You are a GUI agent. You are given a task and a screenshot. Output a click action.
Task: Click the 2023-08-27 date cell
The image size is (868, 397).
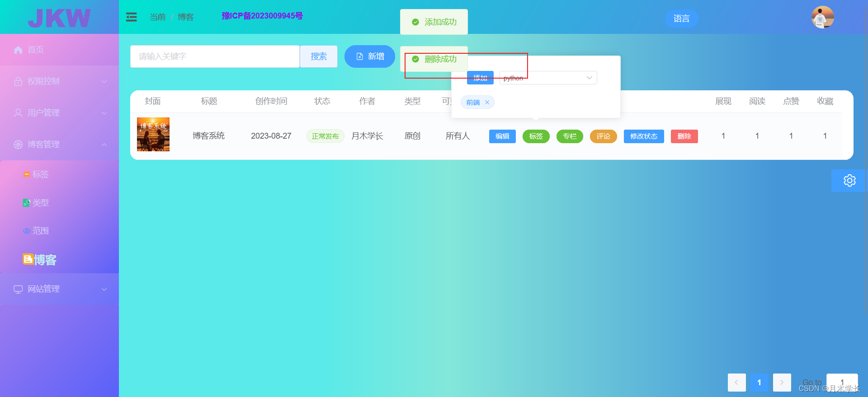click(271, 136)
